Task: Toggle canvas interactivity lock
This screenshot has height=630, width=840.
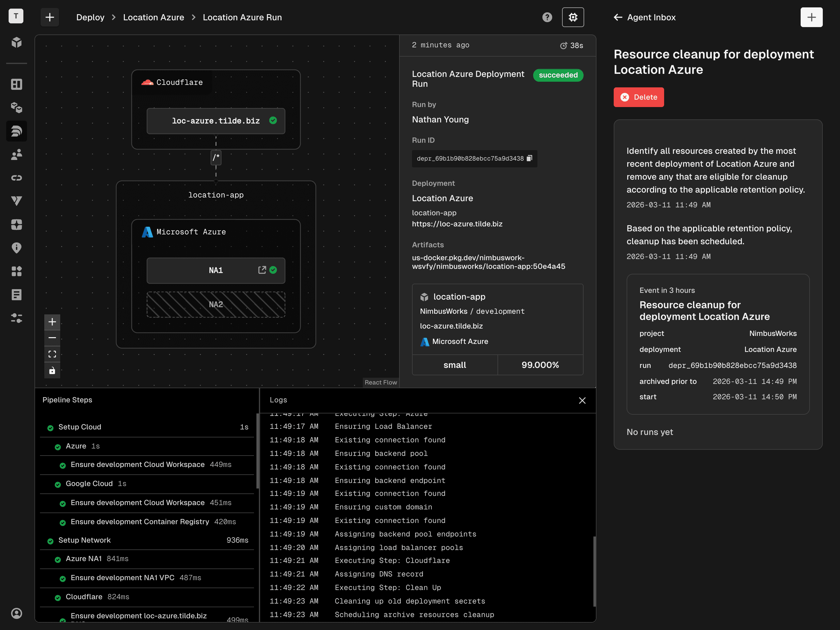Action: click(52, 370)
